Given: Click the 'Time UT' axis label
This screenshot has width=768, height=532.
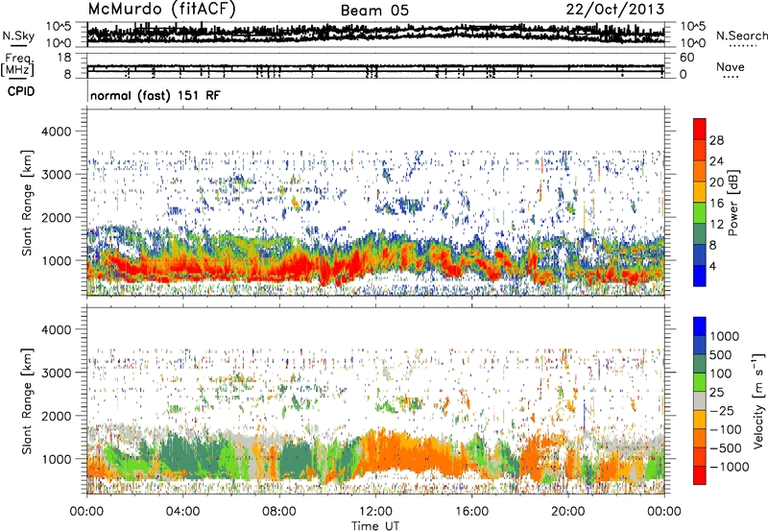Looking at the screenshot, I should tap(375, 526).
